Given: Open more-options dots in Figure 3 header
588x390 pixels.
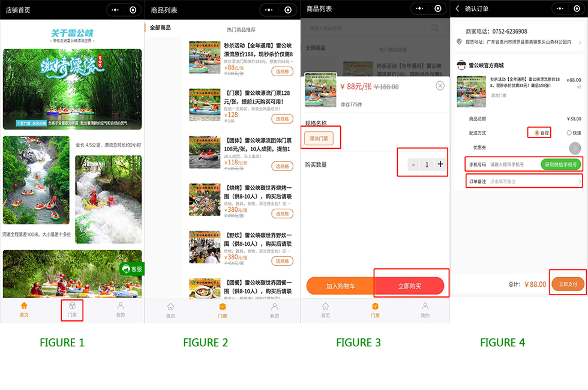Looking at the screenshot, I should [x=419, y=8].
